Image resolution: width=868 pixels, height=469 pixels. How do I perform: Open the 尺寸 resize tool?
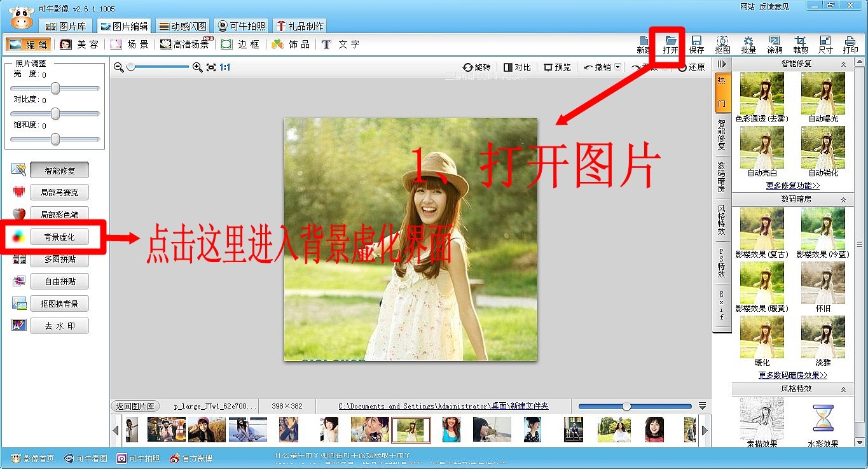(x=825, y=45)
